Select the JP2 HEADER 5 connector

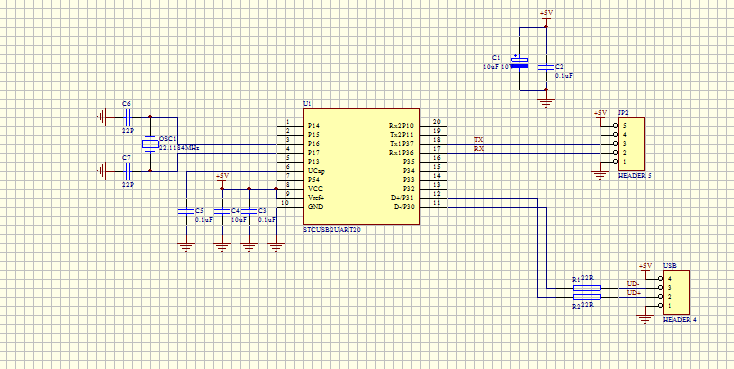click(631, 144)
